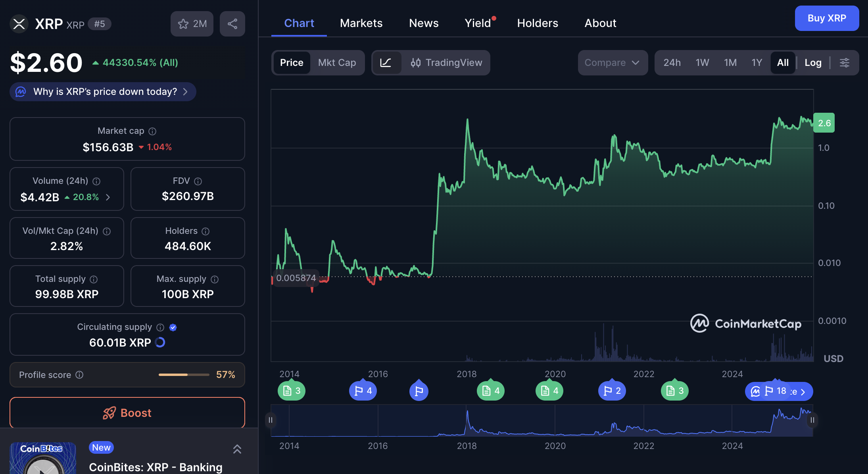Switch chart to Mkt Cap
Screen dimensions: 868x474
pos(337,63)
